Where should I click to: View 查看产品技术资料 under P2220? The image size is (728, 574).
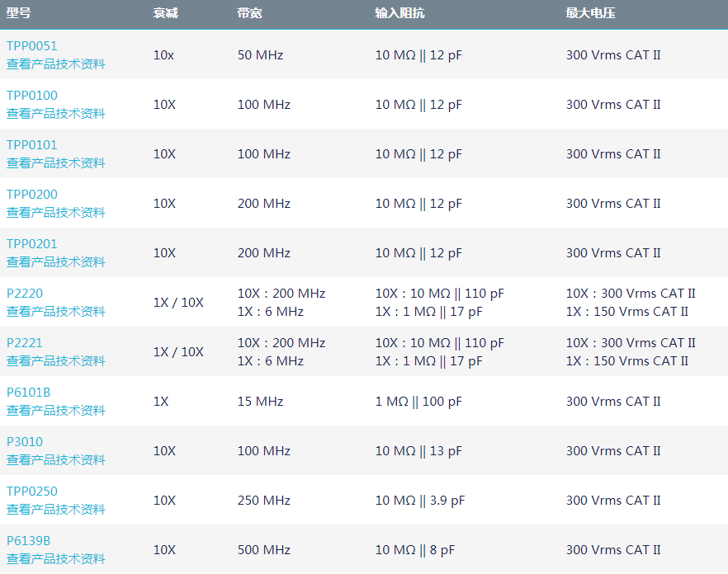[x=56, y=312]
